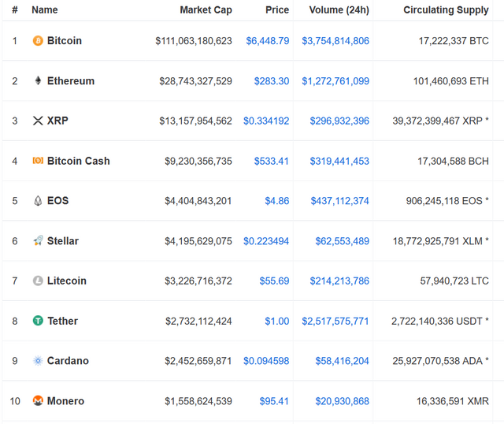Open the Monero name link

[65, 401]
